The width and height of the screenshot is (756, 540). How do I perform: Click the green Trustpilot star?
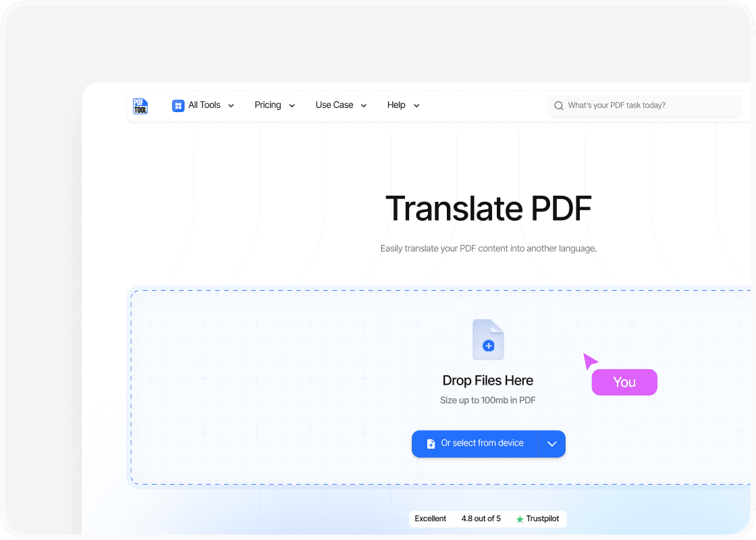pyautogui.click(x=520, y=519)
